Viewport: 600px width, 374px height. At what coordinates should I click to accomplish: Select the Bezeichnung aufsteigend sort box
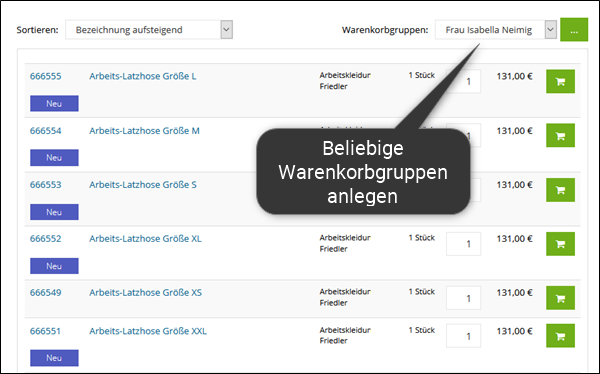point(149,29)
